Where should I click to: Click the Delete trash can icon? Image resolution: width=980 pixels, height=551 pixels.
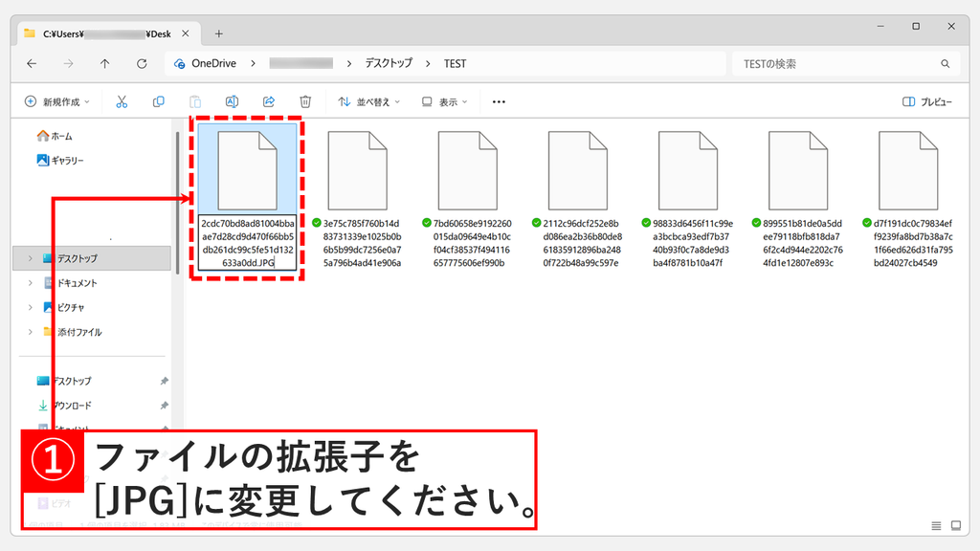[x=305, y=101]
